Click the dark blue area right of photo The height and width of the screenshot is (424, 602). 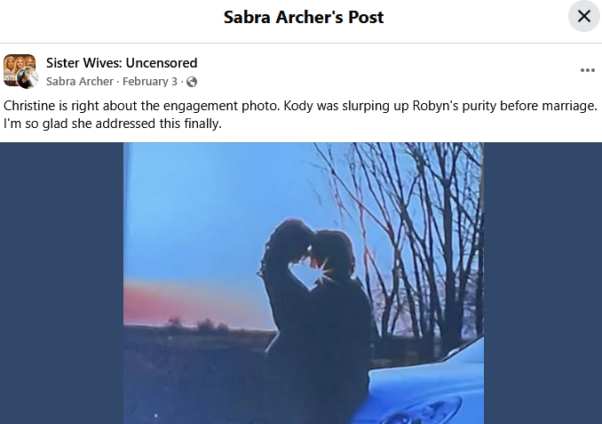pos(543,283)
